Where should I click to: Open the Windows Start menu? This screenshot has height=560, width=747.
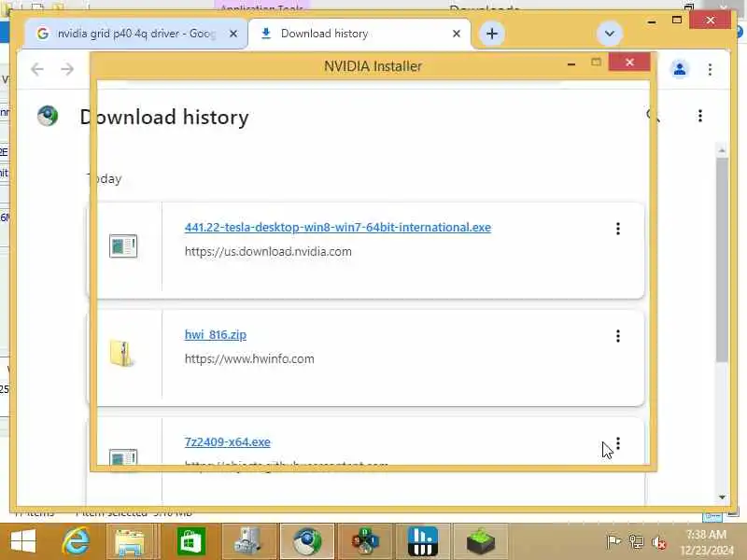point(22,541)
